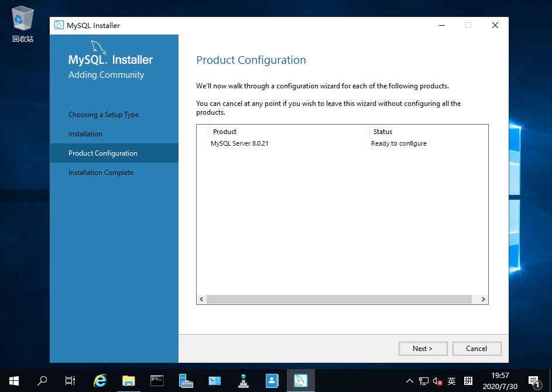The height and width of the screenshot is (392, 552).
Task: Open the contacts icon on the taskbar
Action: click(272, 380)
